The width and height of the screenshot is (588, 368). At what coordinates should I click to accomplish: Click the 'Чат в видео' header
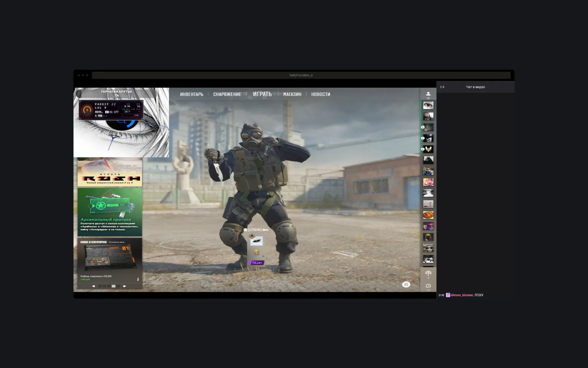click(x=475, y=87)
